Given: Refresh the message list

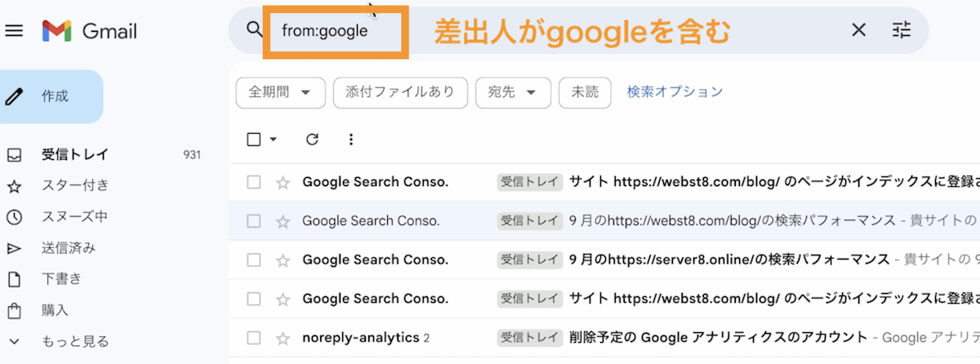Looking at the screenshot, I should tap(312, 140).
